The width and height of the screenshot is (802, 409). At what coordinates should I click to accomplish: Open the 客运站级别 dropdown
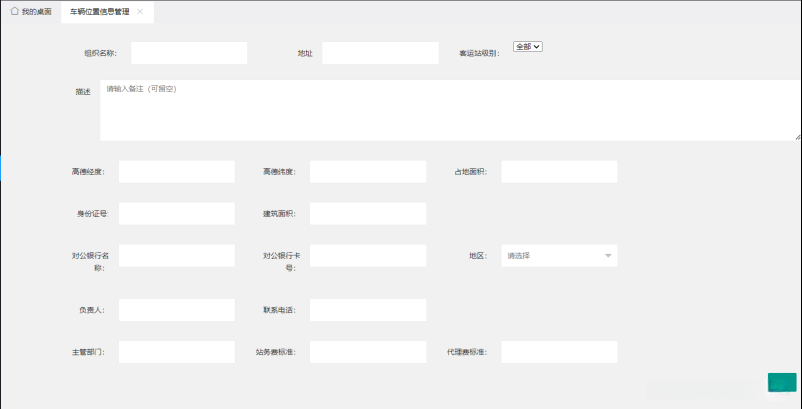click(527, 47)
